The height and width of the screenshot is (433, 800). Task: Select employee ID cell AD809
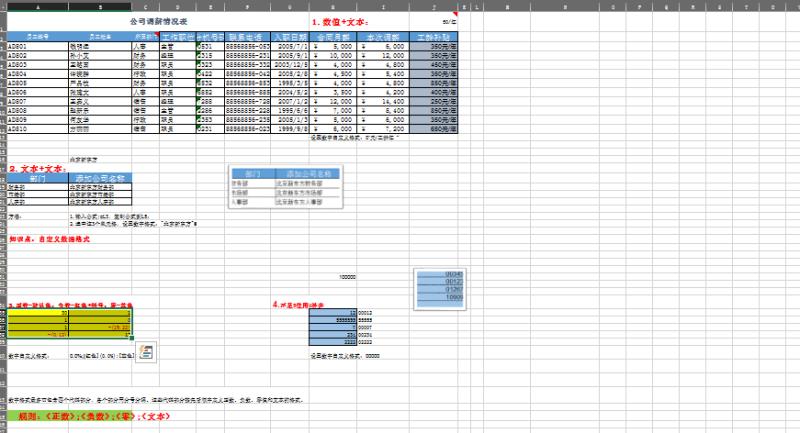(x=38, y=119)
